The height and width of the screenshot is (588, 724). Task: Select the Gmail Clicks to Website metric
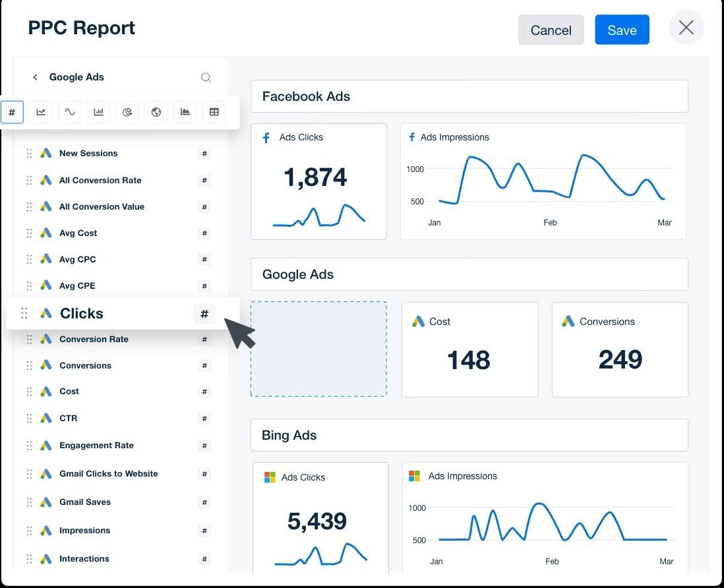[x=108, y=474]
